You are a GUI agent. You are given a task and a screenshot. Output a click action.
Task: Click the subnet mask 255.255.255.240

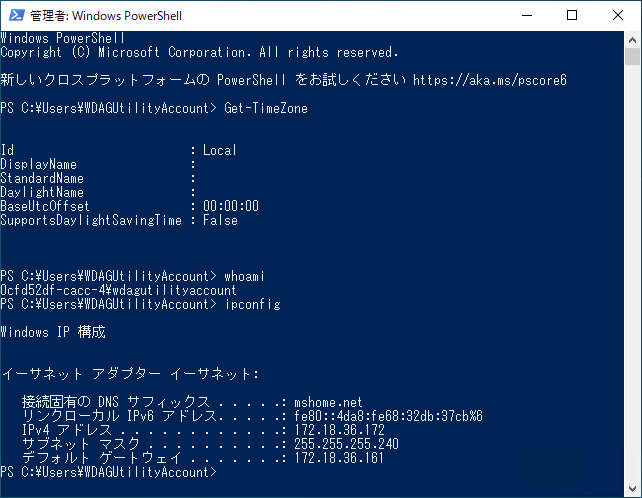[346, 444]
